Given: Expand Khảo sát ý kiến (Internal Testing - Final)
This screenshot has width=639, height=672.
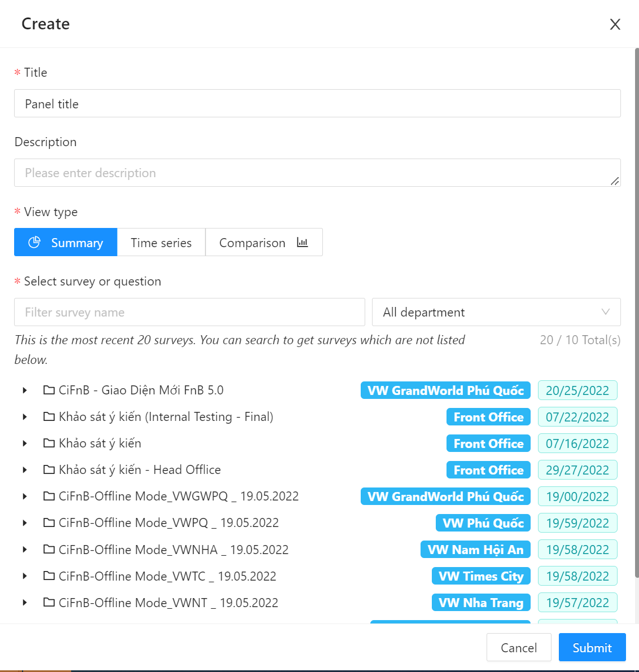Looking at the screenshot, I should pos(25,417).
